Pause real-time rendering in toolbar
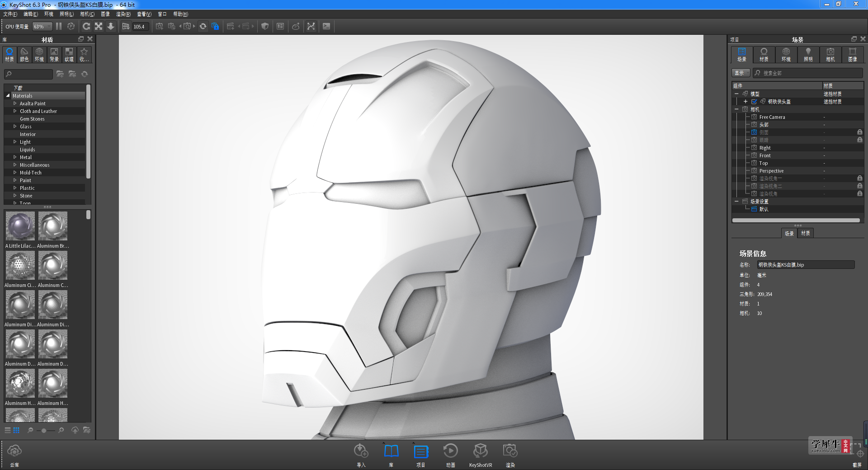This screenshot has height=470, width=868. (x=59, y=27)
